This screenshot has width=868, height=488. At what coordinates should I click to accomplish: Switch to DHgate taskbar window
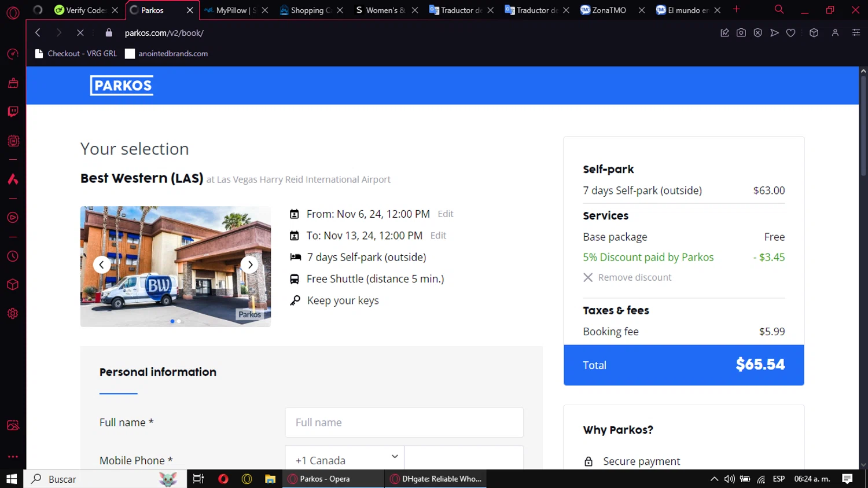436,479
